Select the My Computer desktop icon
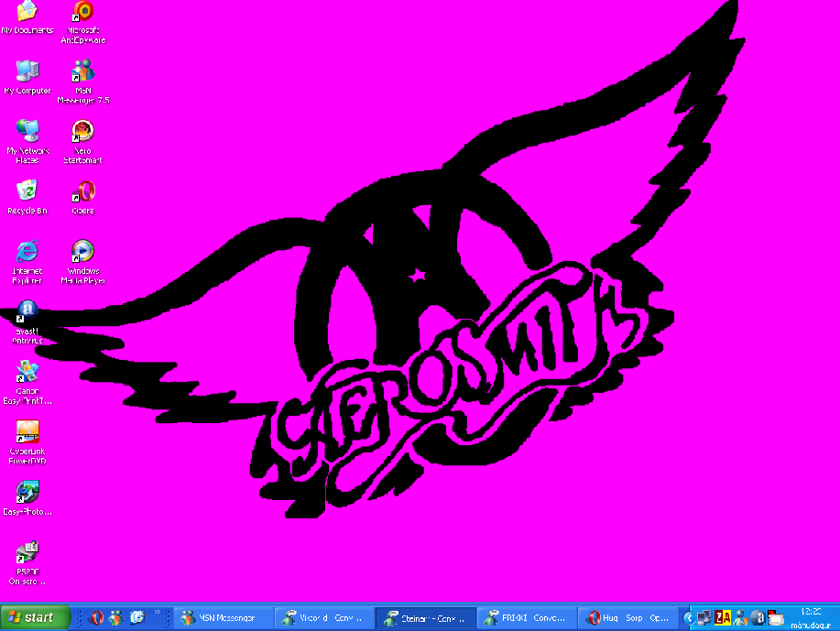The height and width of the screenshot is (631, 840). tap(27, 78)
